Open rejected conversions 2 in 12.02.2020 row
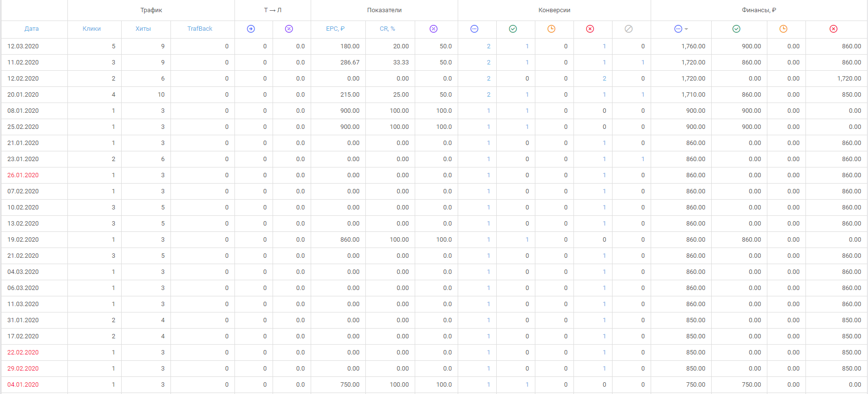Image resolution: width=868 pixels, height=394 pixels. [604, 79]
